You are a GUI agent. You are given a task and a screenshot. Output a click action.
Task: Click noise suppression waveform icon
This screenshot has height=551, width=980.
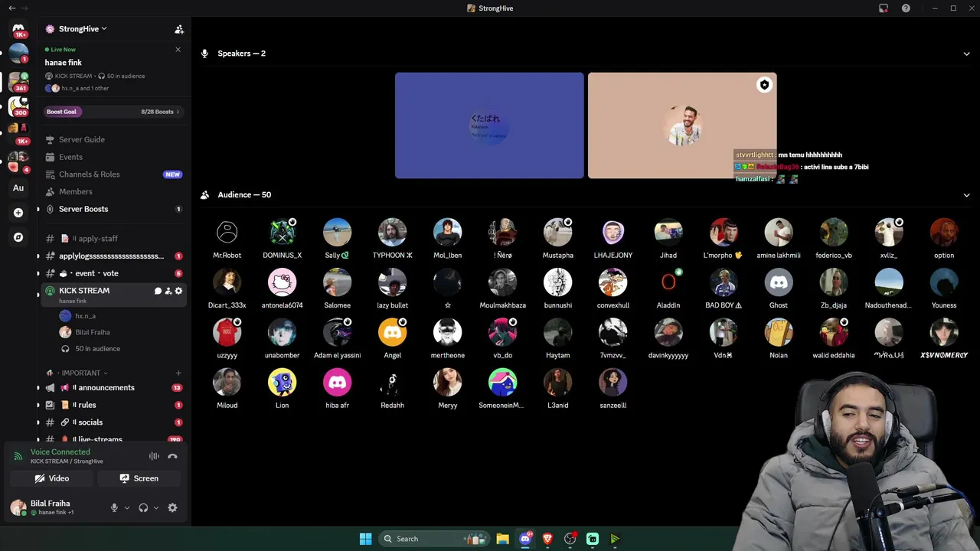[154, 456]
